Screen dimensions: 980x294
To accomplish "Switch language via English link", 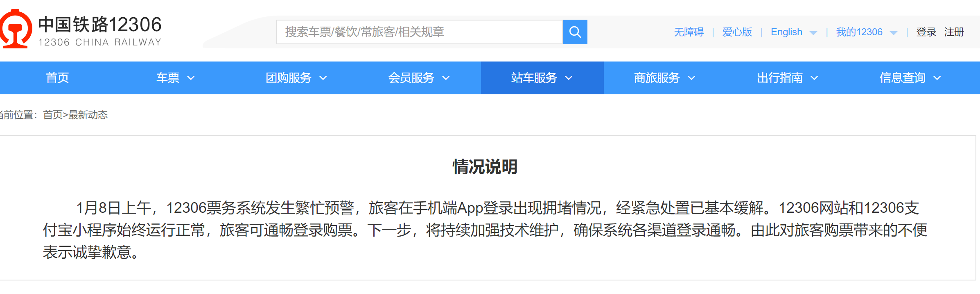I will [786, 32].
